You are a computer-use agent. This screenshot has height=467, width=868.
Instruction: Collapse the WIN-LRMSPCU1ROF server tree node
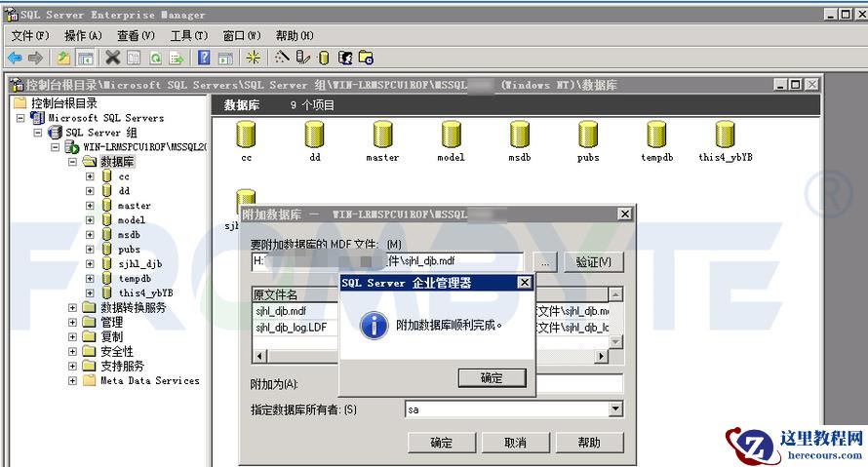click(x=55, y=147)
